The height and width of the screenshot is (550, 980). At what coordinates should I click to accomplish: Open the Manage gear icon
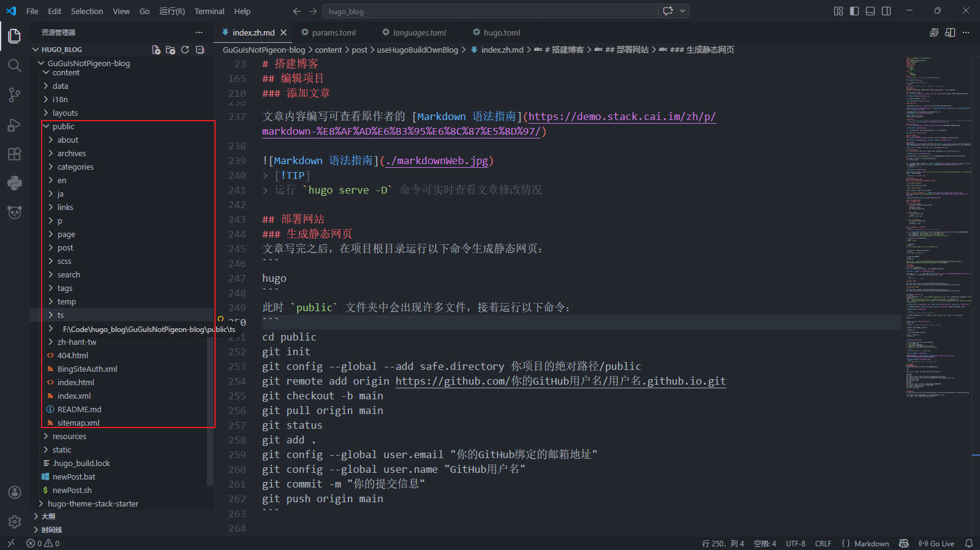[x=15, y=521]
